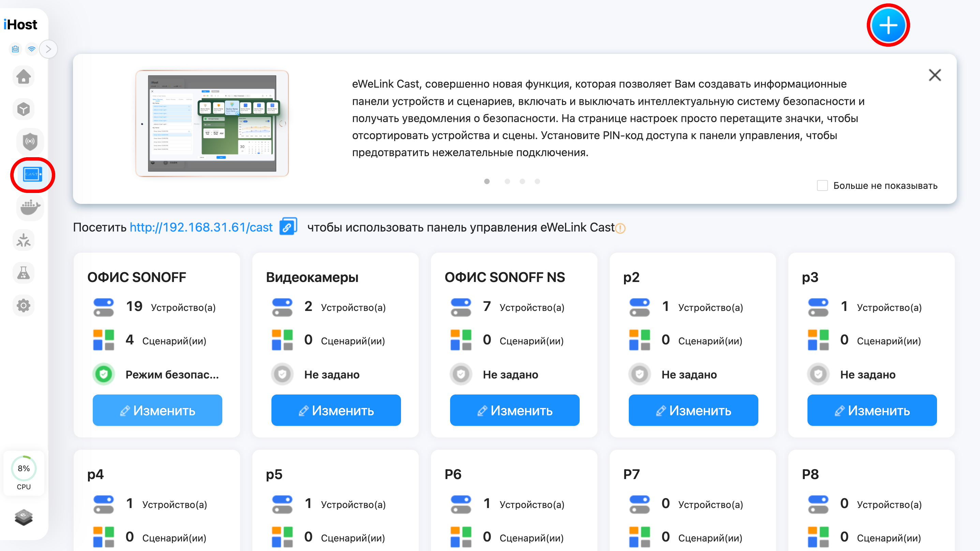This screenshot has height=551, width=980.
Task: Click 'Не задано' in Видеокамеры card
Action: (332, 374)
